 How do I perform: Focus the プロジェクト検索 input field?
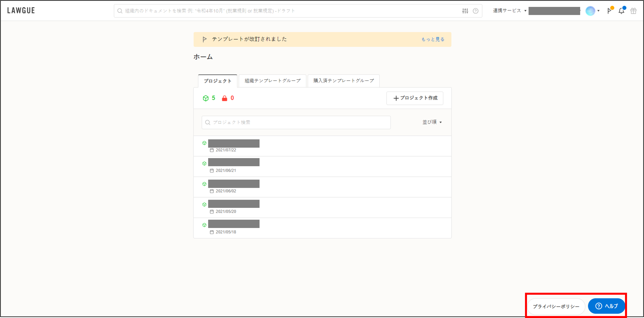pyautogui.click(x=296, y=122)
